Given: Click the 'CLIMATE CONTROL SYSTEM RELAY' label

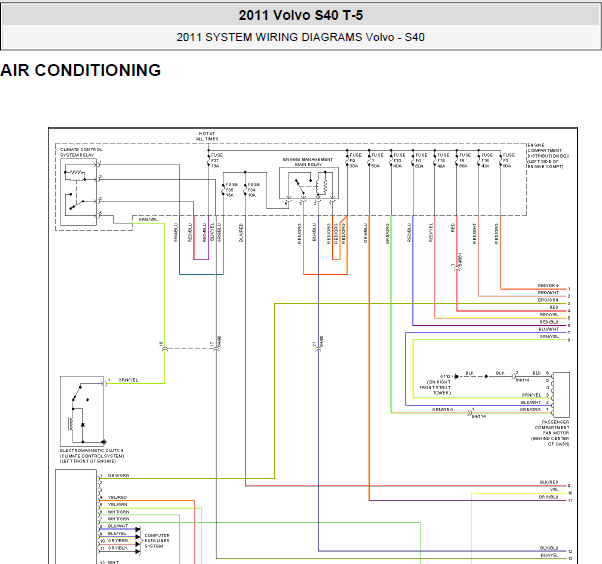Looking at the screenshot, I should pos(81,152).
